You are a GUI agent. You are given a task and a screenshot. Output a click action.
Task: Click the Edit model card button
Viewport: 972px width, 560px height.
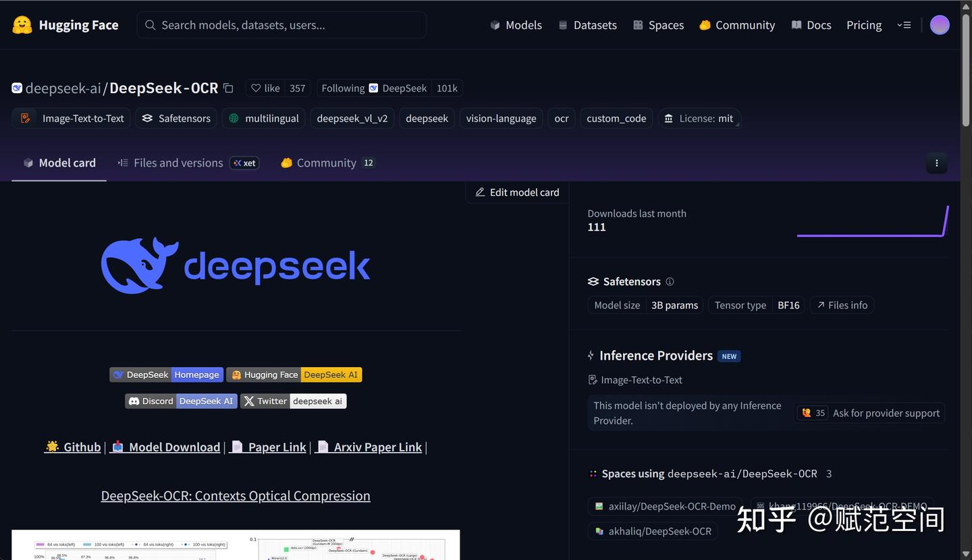point(516,192)
